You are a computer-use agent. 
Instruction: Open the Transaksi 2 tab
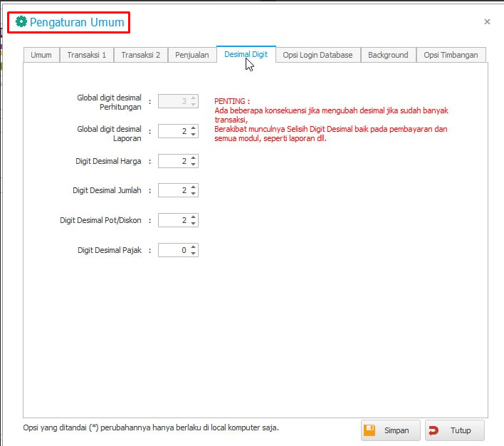click(x=140, y=55)
